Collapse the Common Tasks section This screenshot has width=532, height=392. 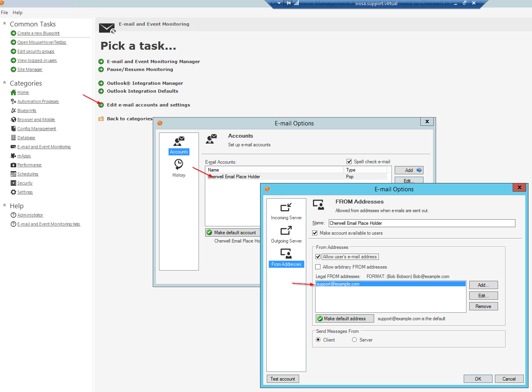[4, 24]
